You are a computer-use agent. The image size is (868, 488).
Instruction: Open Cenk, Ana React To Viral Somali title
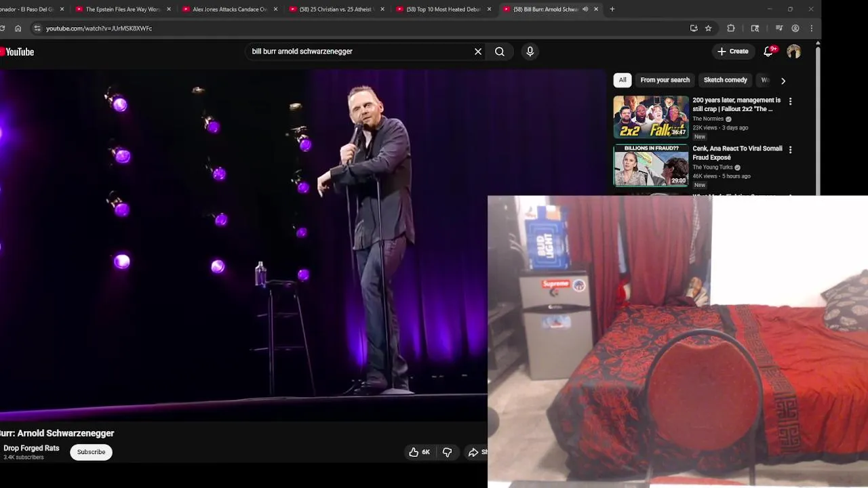[x=737, y=152]
